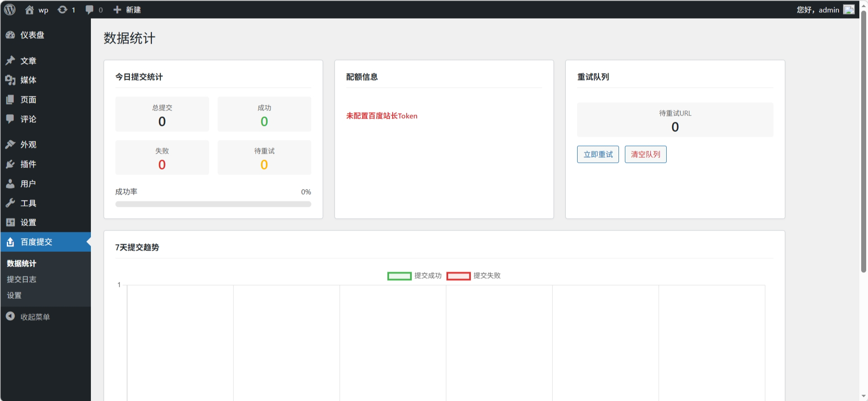
Task: Toggle the 提交成功 legend series
Action: point(414,276)
